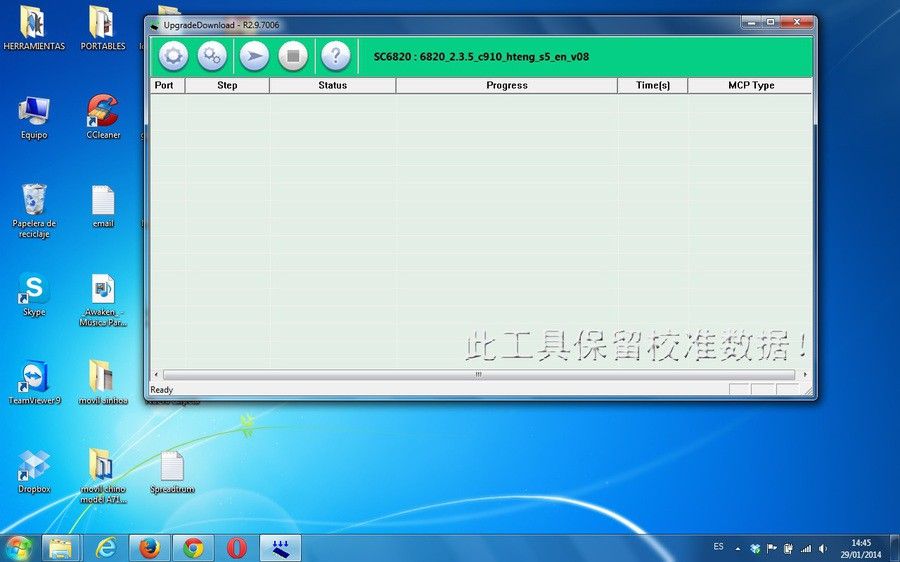Screen dimensions: 900x562
Task: Open the Help question mark button
Action: pos(336,56)
